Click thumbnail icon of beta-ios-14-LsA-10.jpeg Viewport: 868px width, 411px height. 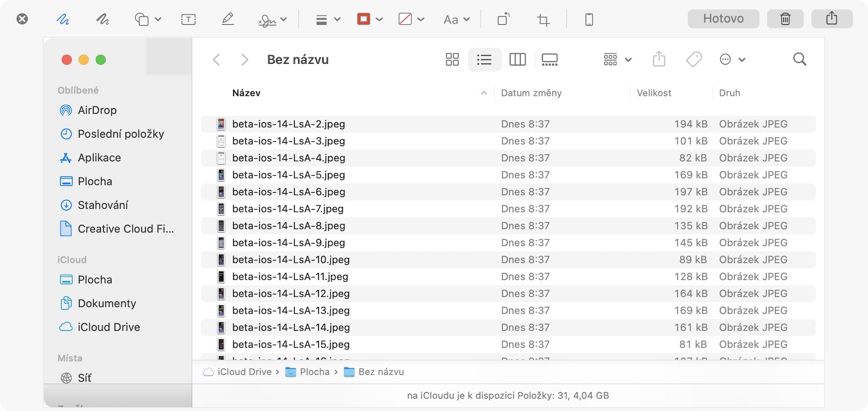[x=221, y=260]
